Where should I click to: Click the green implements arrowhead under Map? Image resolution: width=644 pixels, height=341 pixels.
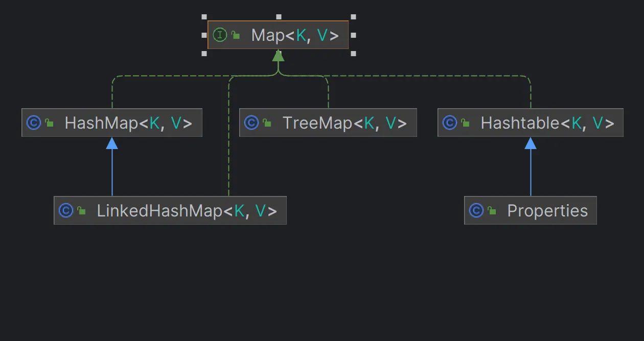[x=278, y=56]
